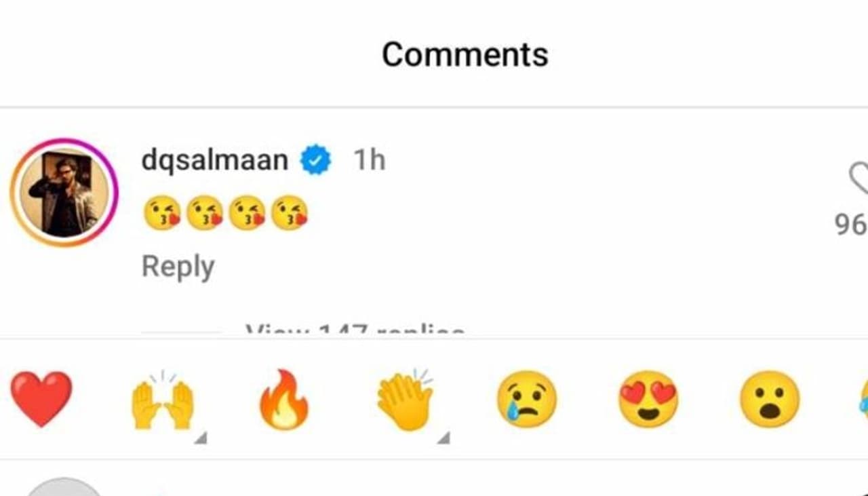This screenshot has width=868, height=496.
Task: Pick the clapping hands emoji
Action: coord(405,400)
